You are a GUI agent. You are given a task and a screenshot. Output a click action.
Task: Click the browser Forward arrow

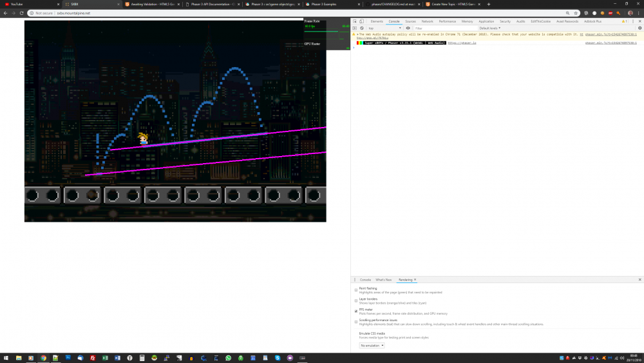pos(14,13)
